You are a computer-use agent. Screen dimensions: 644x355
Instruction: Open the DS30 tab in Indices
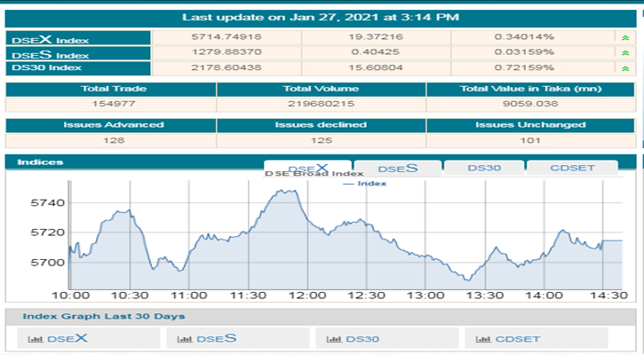[482, 169]
